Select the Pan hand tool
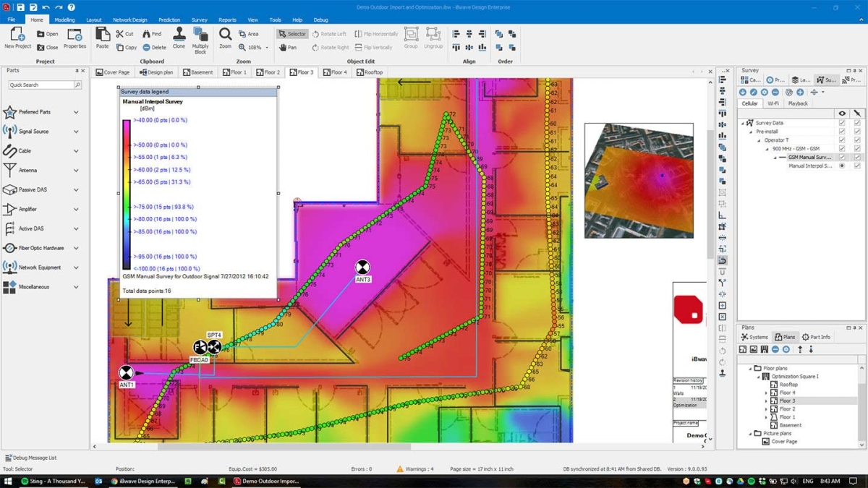This screenshot has width=868, height=488. (288, 48)
